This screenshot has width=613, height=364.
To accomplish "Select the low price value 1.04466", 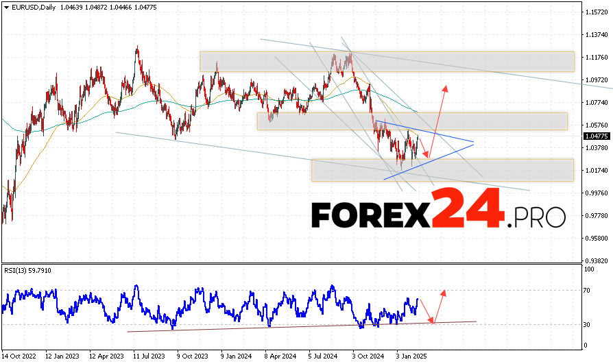I will pyautogui.click(x=121, y=8).
